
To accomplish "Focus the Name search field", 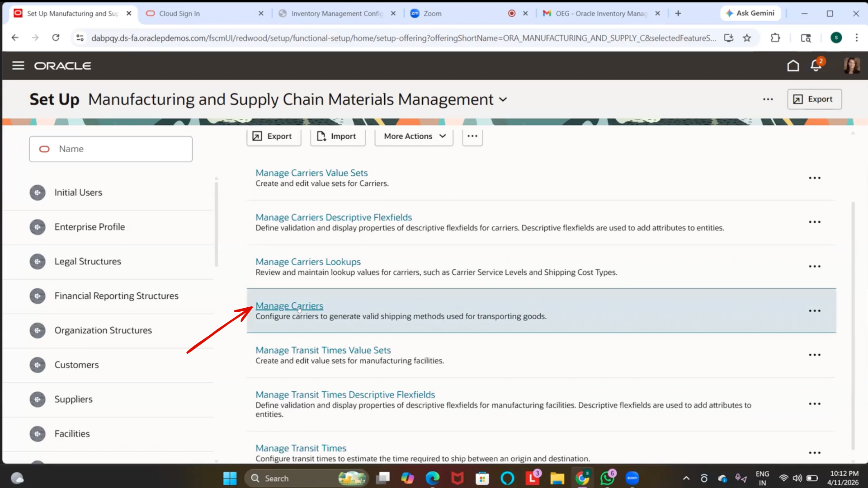I will (111, 149).
